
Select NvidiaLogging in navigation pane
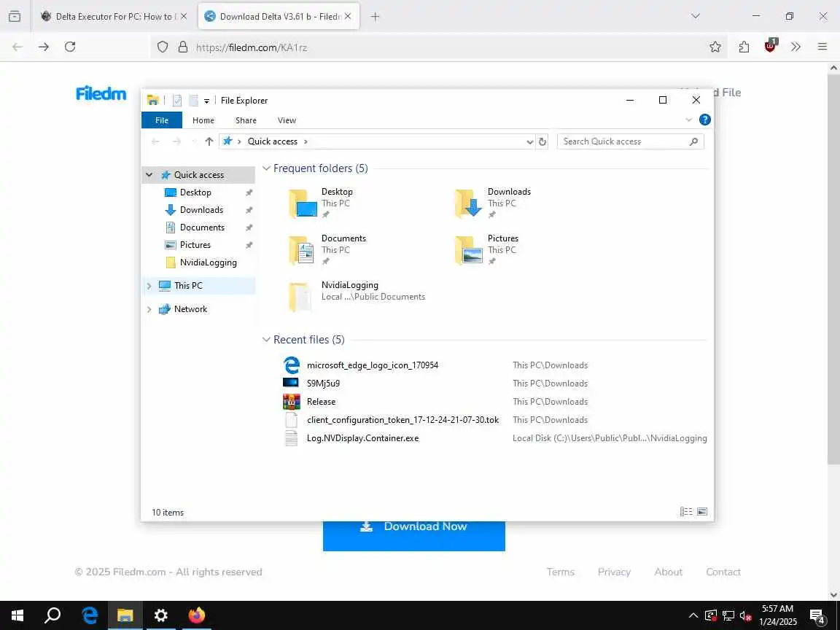pos(209,262)
